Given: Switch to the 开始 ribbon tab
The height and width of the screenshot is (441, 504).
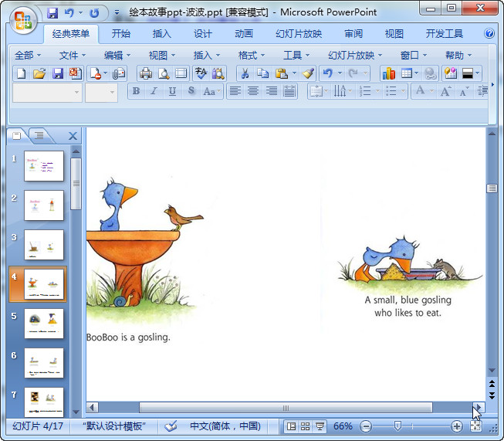Looking at the screenshot, I should pyautogui.click(x=121, y=33).
